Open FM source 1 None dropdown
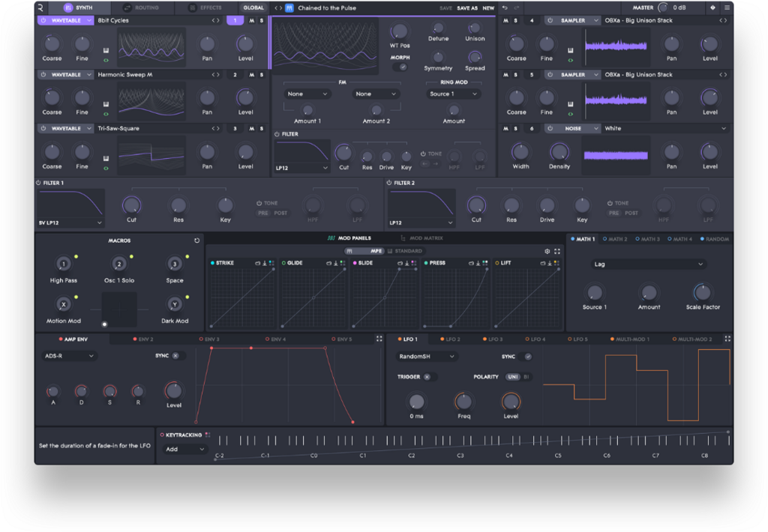 307,94
